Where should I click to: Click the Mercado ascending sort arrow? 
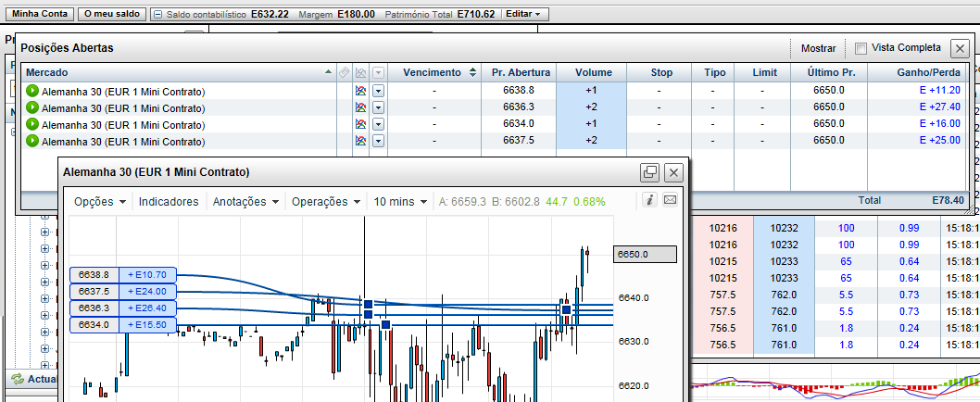329,72
